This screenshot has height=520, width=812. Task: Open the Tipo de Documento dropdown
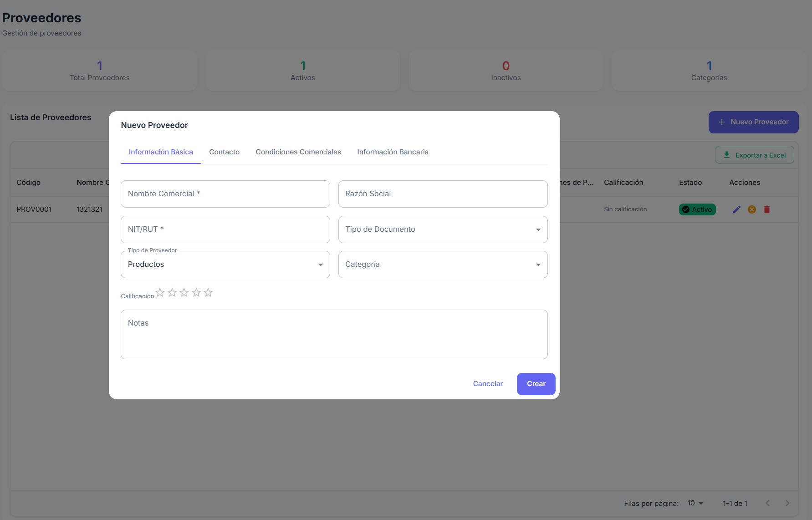[x=443, y=229]
